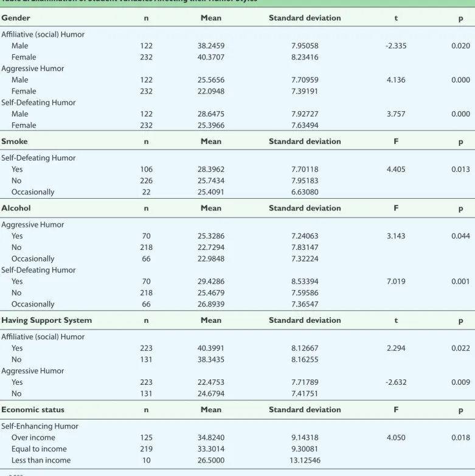Click the p value 0.013
This screenshot has width=475, height=476.
[x=461, y=170]
